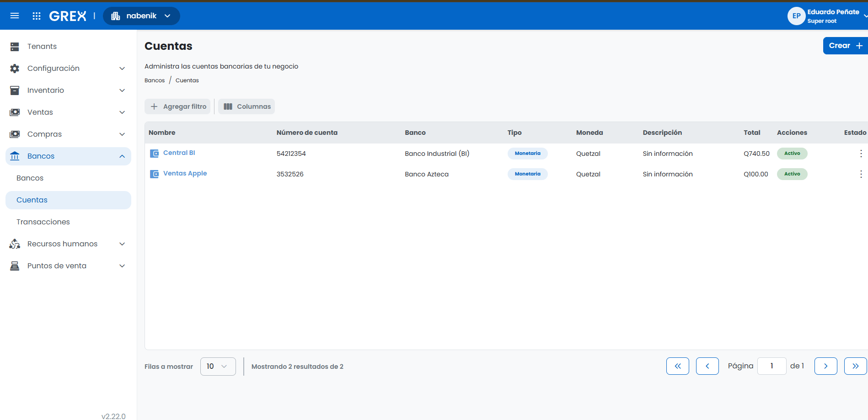Click the Q100.00 total value

(x=756, y=174)
